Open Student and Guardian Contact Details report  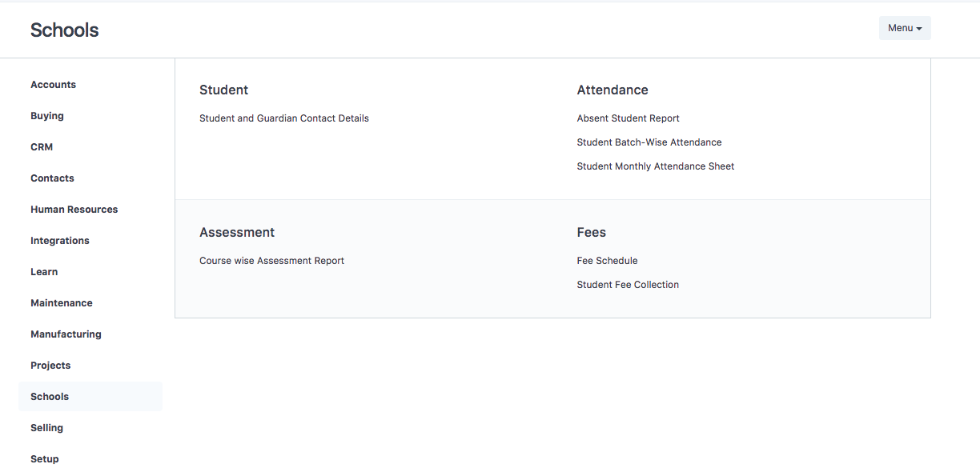tap(284, 118)
